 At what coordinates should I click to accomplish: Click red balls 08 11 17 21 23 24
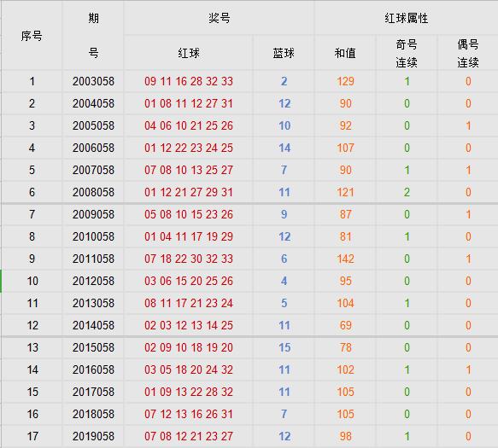point(189,303)
